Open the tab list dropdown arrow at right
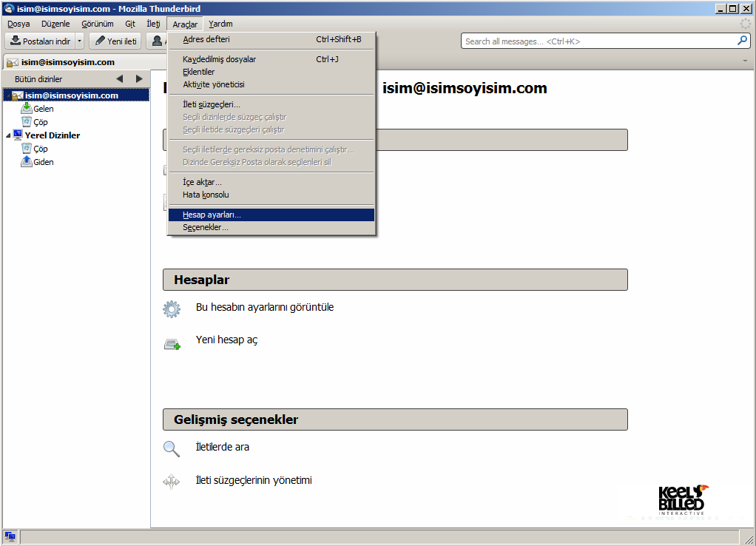Viewport: 756px width, 546px height. pyautogui.click(x=745, y=61)
